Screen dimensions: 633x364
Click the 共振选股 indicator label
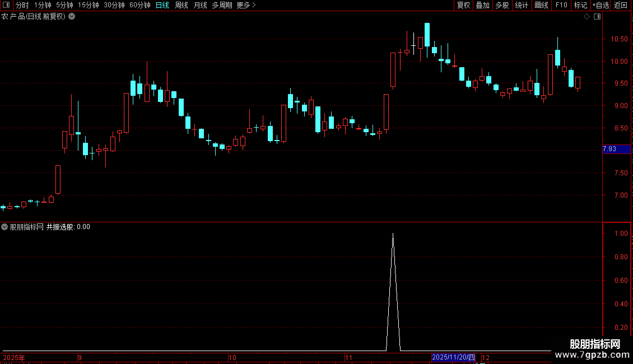(60, 227)
